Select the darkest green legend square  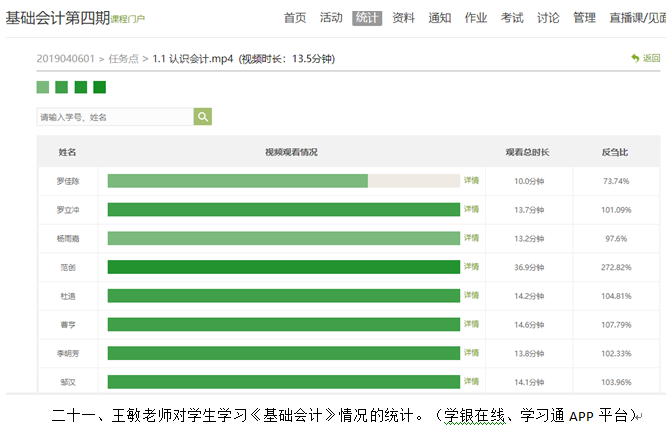99,87
